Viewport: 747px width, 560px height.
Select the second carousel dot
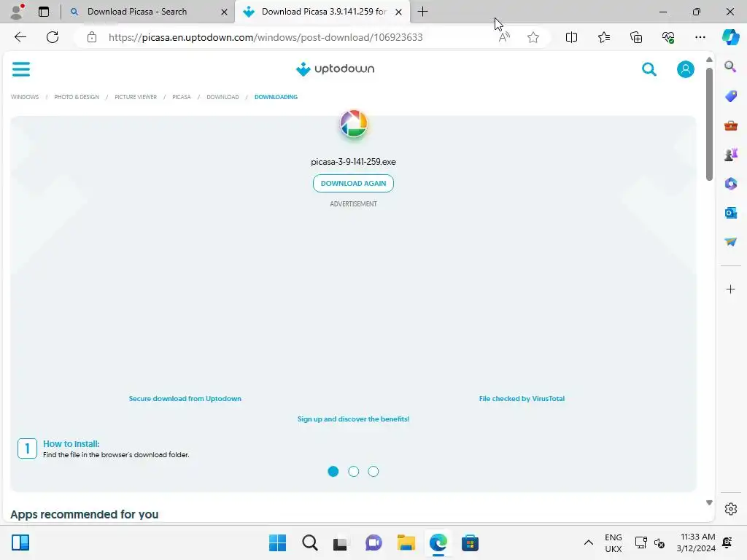pyautogui.click(x=354, y=472)
